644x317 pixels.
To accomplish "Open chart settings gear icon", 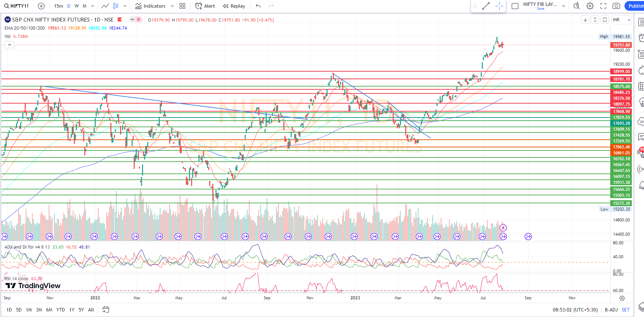I will 590,6.
